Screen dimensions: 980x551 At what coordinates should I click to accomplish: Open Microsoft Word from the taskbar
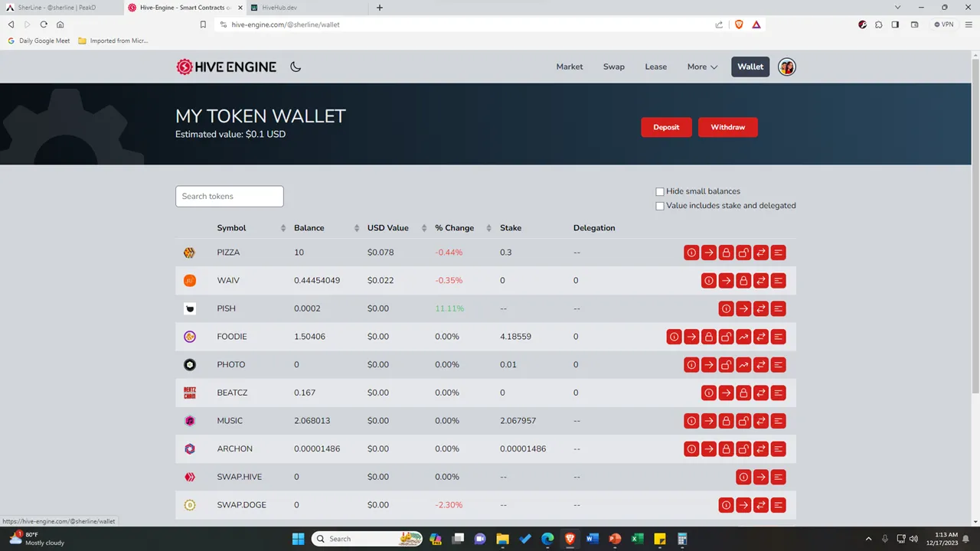(x=592, y=539)
